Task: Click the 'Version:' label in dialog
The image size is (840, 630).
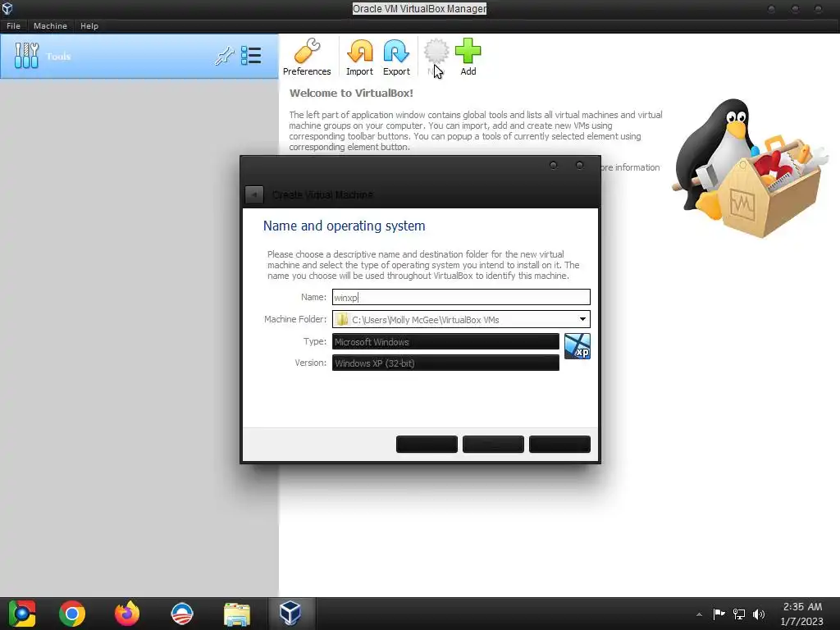Action: [310, 363]
